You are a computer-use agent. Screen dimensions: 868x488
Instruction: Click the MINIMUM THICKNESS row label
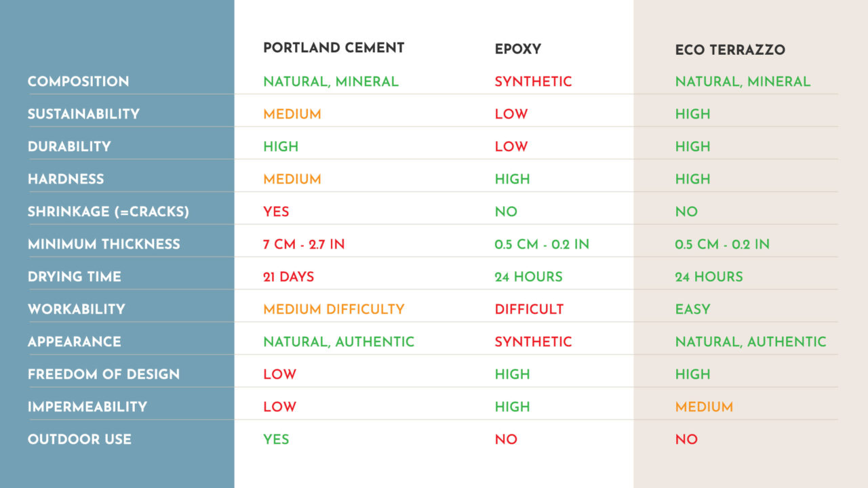pos(104,244)
